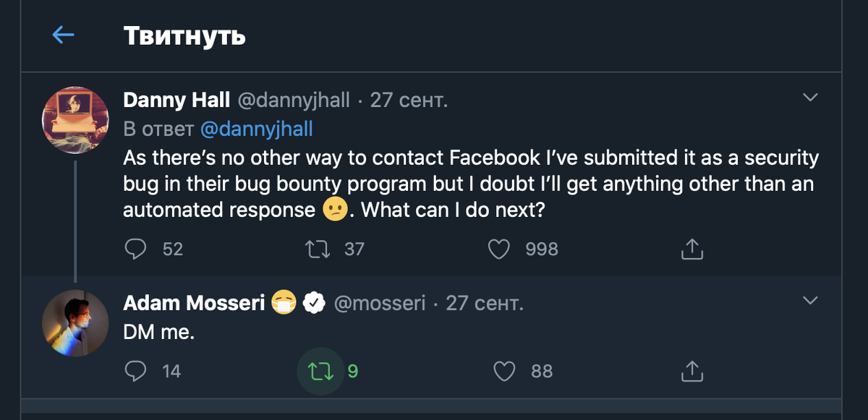Like Adam Mosseri's reply with the heart icon
The image size is (868, 420).
point(506,371)
